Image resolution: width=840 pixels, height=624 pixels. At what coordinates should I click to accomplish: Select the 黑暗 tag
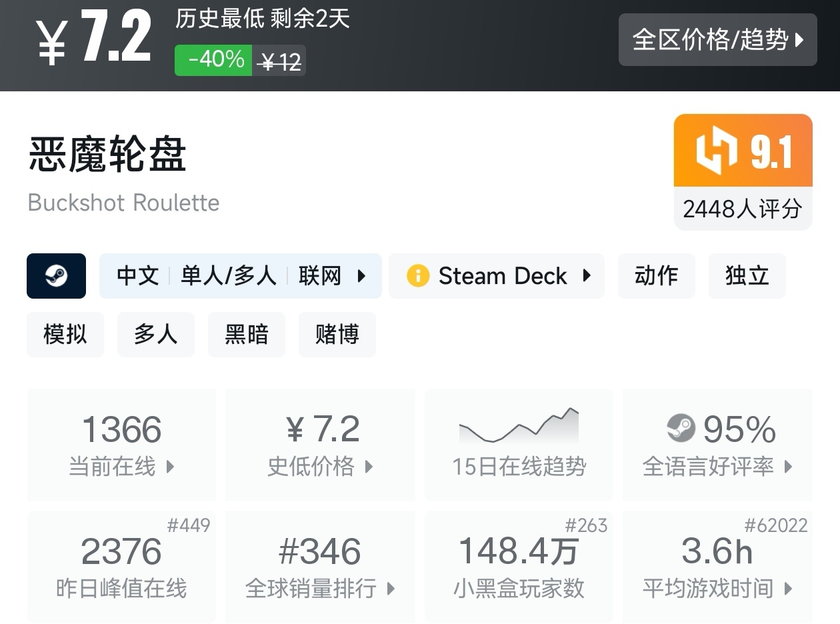click(247, 335)
